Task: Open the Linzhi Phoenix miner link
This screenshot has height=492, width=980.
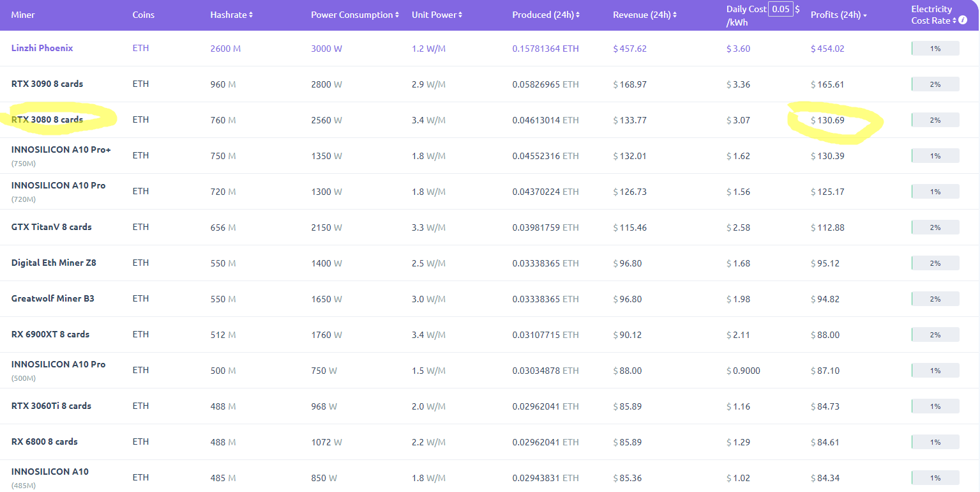Action: pyautogui.click(x=42, y=48)
